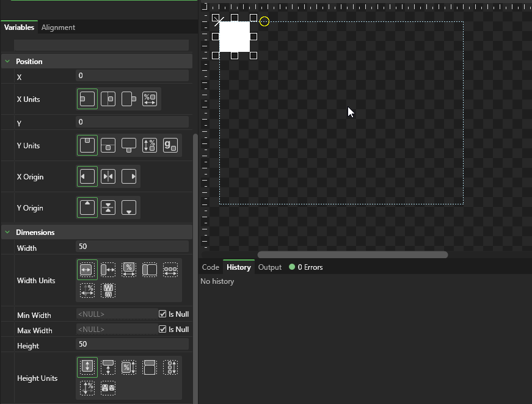This screenshot has width=532, height=404.
Task: Choose percentage of parent width for X Units
Action: click(x=150, y=99)
